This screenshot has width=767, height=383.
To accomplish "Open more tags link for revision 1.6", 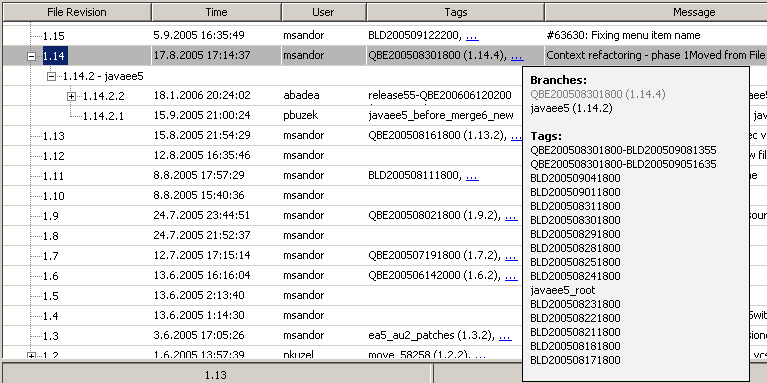I will click(511, 276).
